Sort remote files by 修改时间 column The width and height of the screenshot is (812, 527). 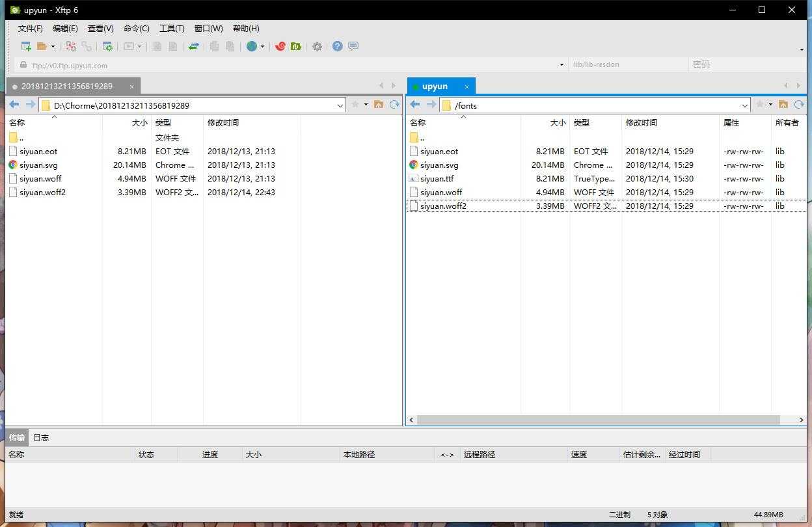[x=642, y=122]
